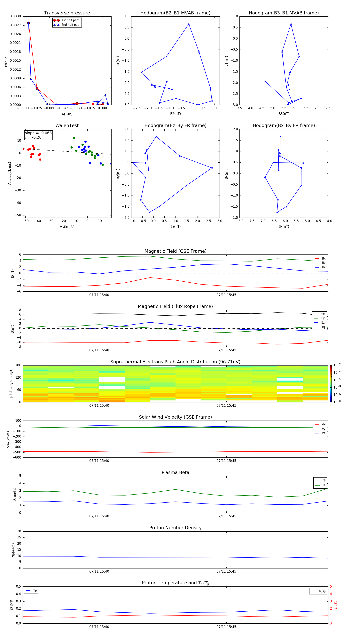Click "07/11 15:45" tick under Proton Number Density plot

coord(226,571)
